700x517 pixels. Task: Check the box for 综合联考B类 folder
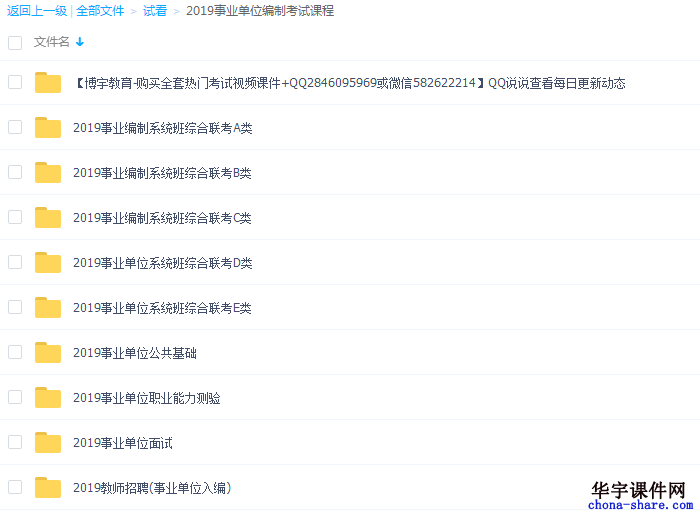(x=15, y=172)
